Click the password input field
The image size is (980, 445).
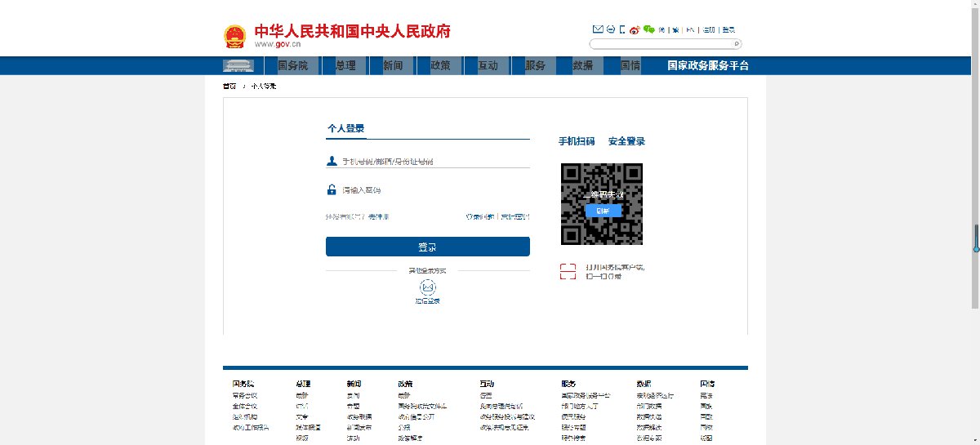pos(433,190)
